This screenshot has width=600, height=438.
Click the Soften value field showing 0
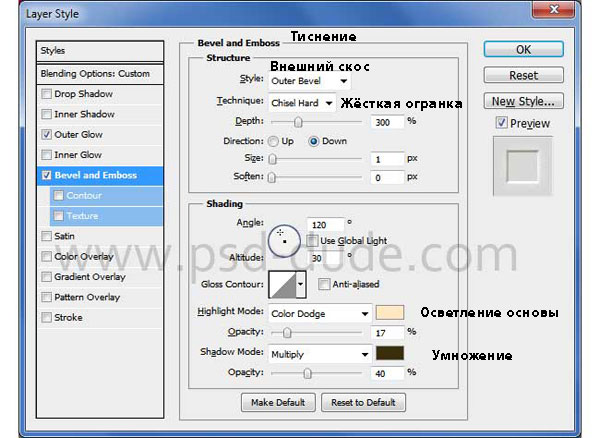tap(387, 178)
